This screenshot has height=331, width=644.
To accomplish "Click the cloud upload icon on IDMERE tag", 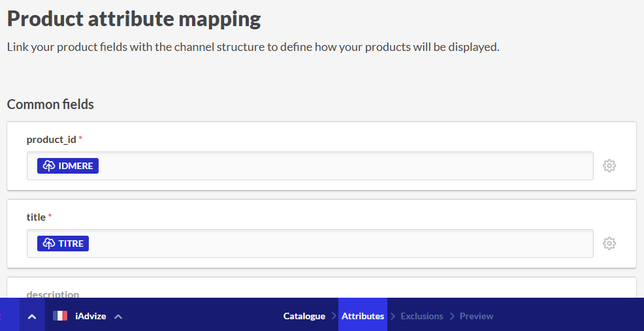I will pos(49,166).
